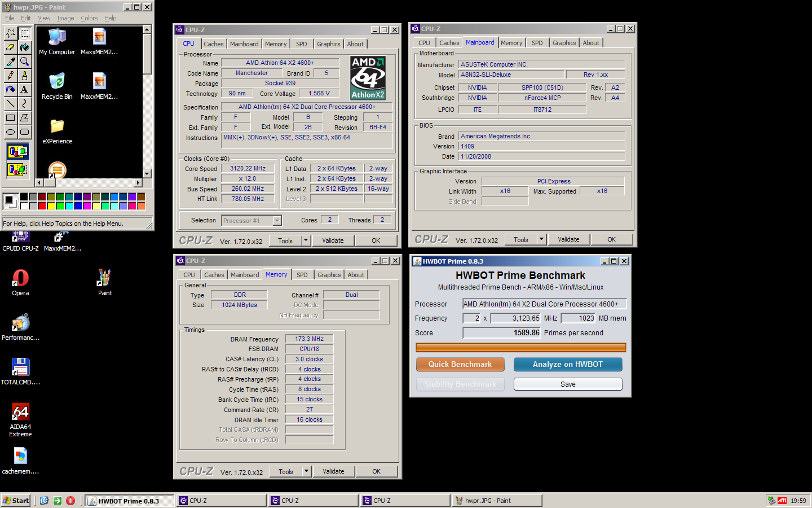812x508 pixels.
Task: Pick the Text tool in Paint
Action: click(x=25, y=90)
